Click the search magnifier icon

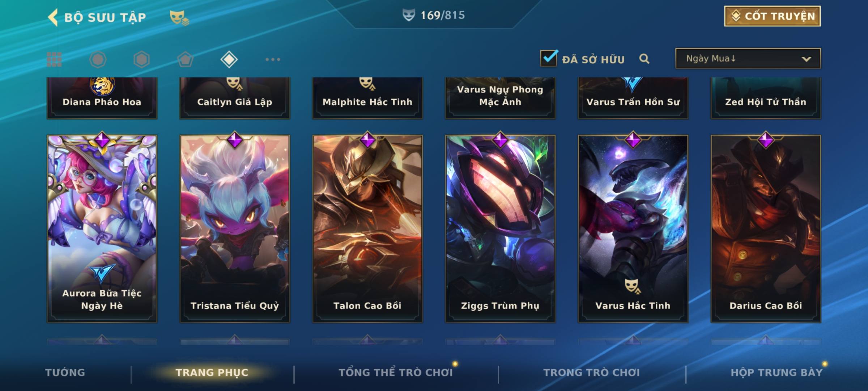(644, 59)
